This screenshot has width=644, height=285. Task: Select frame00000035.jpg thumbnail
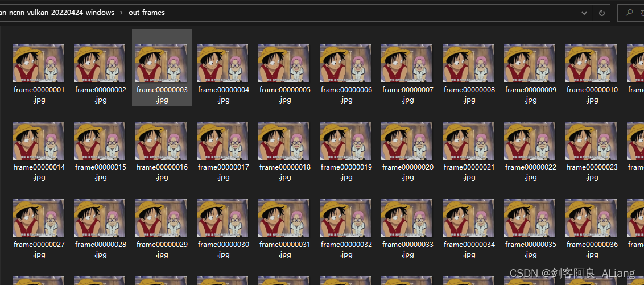(530, 218)
